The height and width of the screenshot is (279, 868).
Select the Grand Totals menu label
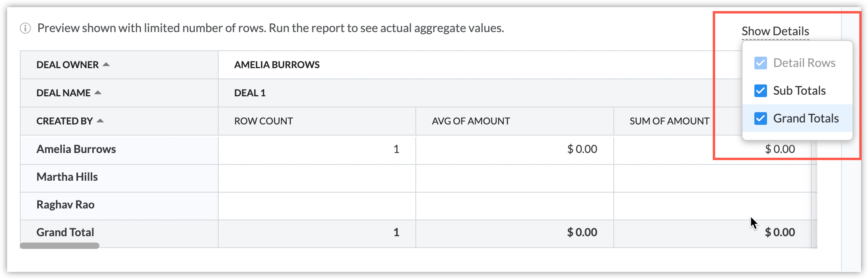pyautogui.click(x=806, y=118)
